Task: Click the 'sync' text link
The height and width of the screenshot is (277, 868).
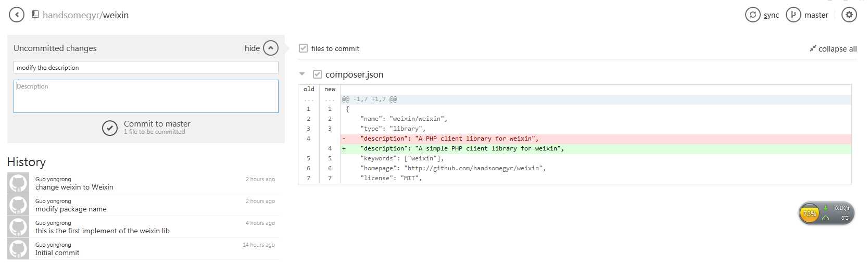Action: tap(771, 15)
